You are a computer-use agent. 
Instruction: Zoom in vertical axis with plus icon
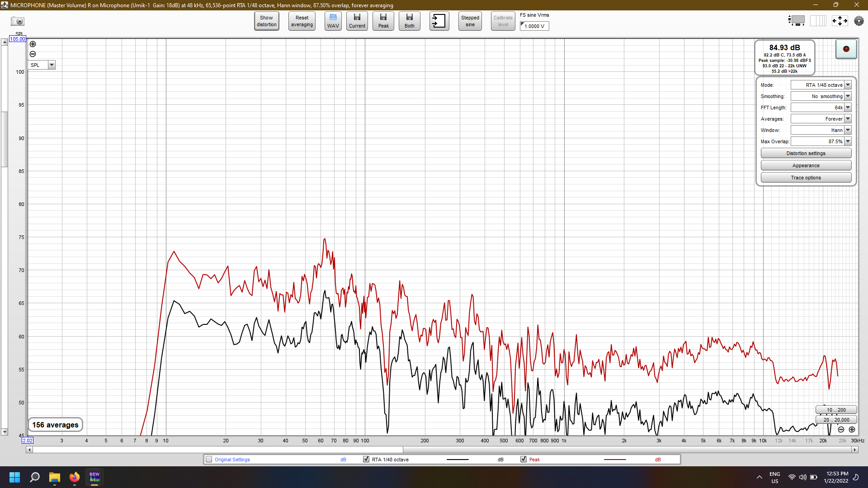(33, 44)
